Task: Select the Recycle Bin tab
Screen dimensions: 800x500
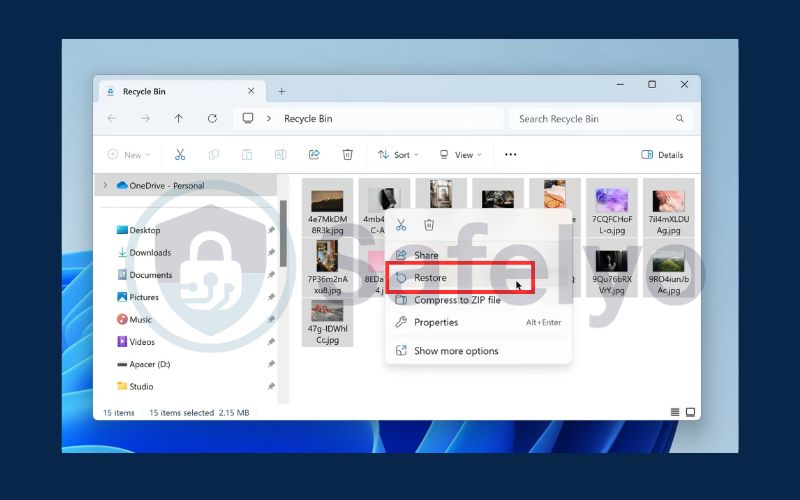Action: (182, 91)
